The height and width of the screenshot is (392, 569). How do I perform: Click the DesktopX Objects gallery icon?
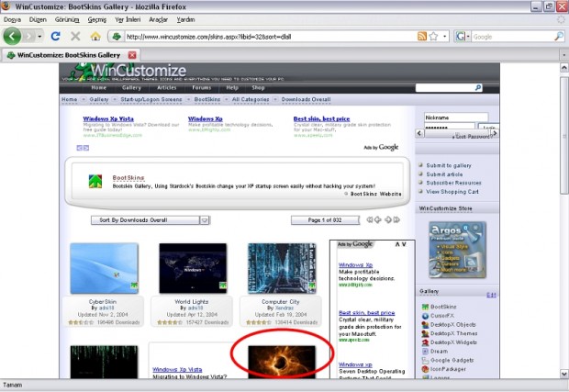(x=425, y=325)
